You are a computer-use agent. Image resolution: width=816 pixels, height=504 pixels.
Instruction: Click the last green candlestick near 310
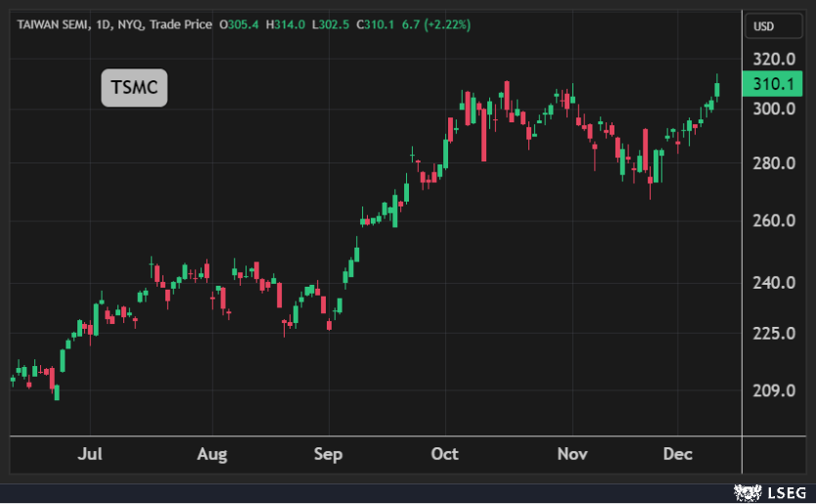tap(717, 89)
